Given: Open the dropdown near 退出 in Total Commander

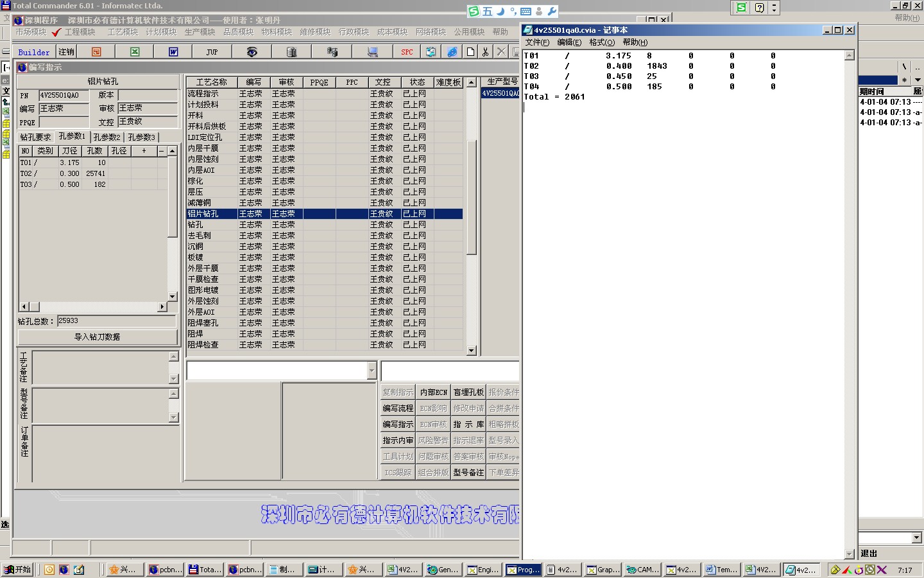Looking at the screenshot, I should click(x=916, y=538).
